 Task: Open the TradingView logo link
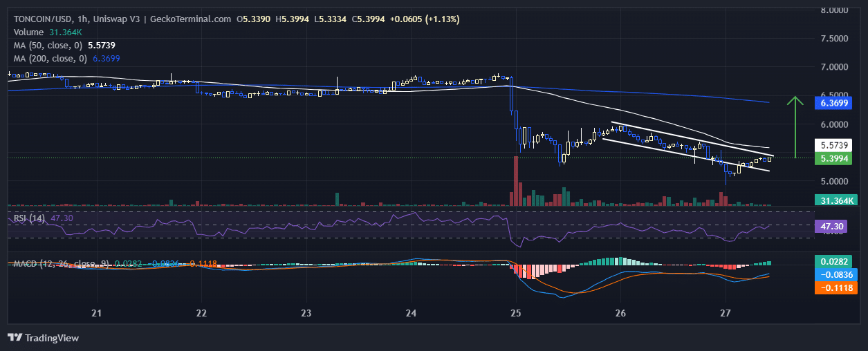pyautogui.click(x=43, y=338)
